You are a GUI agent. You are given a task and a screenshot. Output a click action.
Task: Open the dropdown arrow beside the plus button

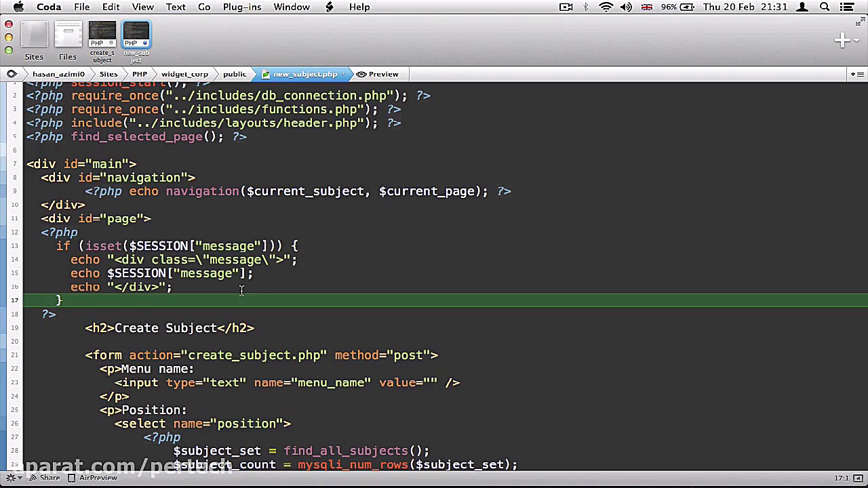tap(855, 41)
